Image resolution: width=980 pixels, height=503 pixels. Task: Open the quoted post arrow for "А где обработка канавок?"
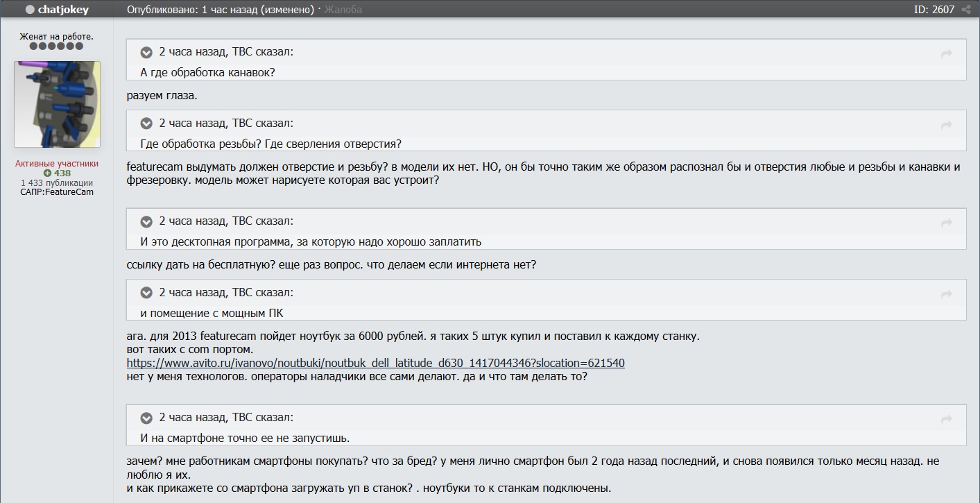[946, 54]
